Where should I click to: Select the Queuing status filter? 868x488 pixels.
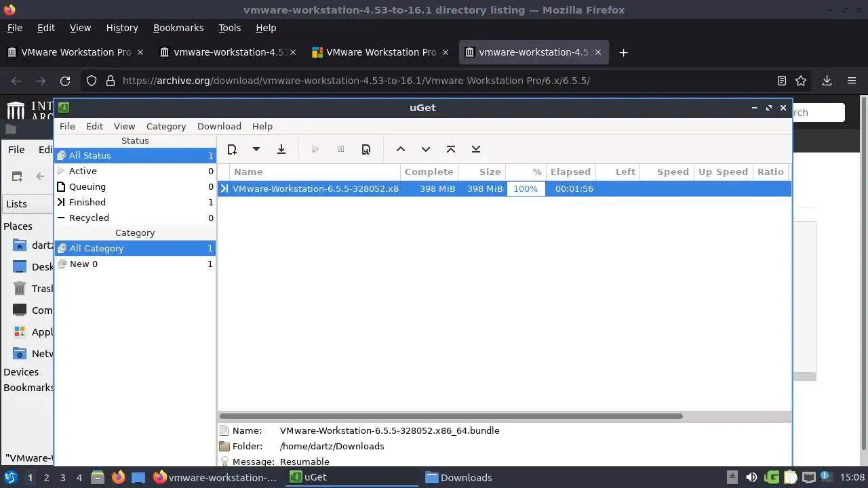pos(135,186)
